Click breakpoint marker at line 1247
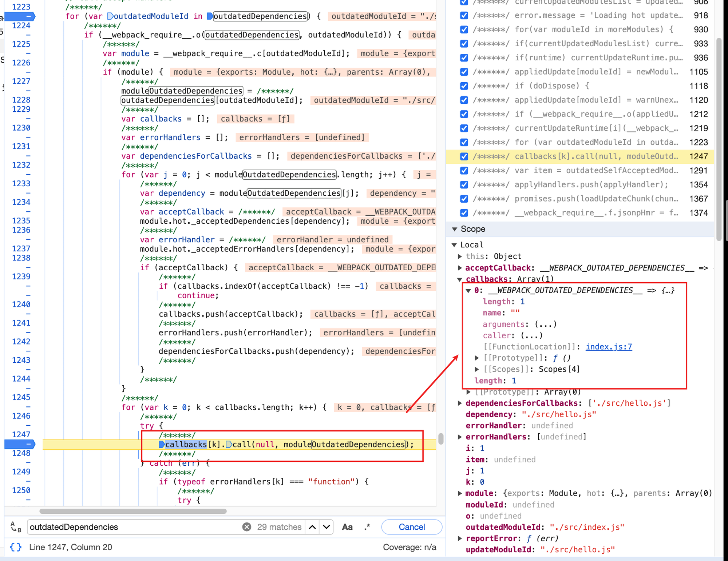Image resolution: width=728 pixels, height=561 pixels. [x=20, y=444]
